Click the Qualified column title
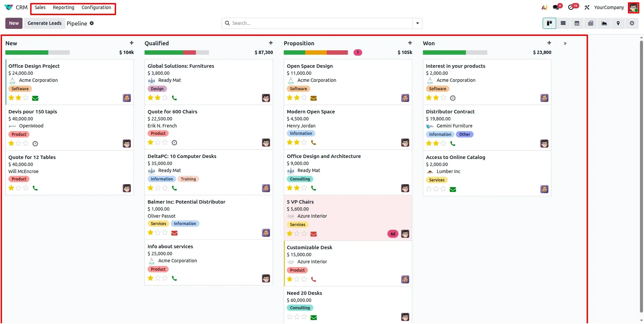Viewport: 644px width, 324px height. tap(157, 43)
